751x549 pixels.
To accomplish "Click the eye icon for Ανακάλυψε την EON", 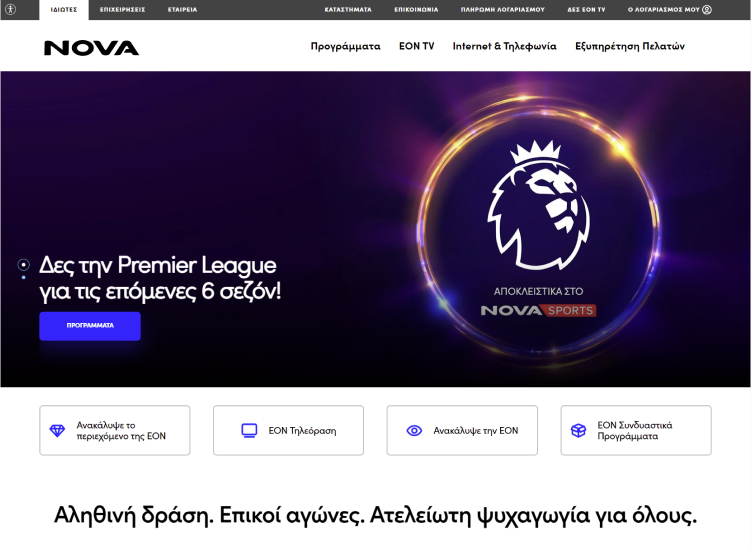I will tap(414, 430).
